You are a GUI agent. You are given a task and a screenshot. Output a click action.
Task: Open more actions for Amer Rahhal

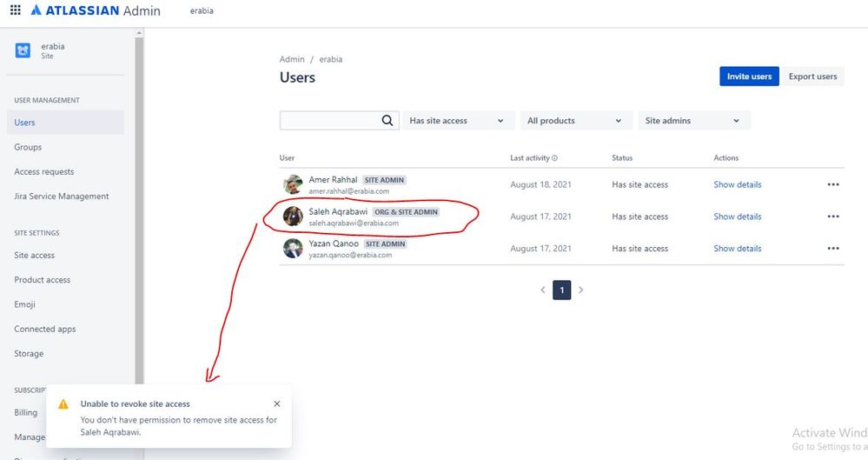(833, 184)
